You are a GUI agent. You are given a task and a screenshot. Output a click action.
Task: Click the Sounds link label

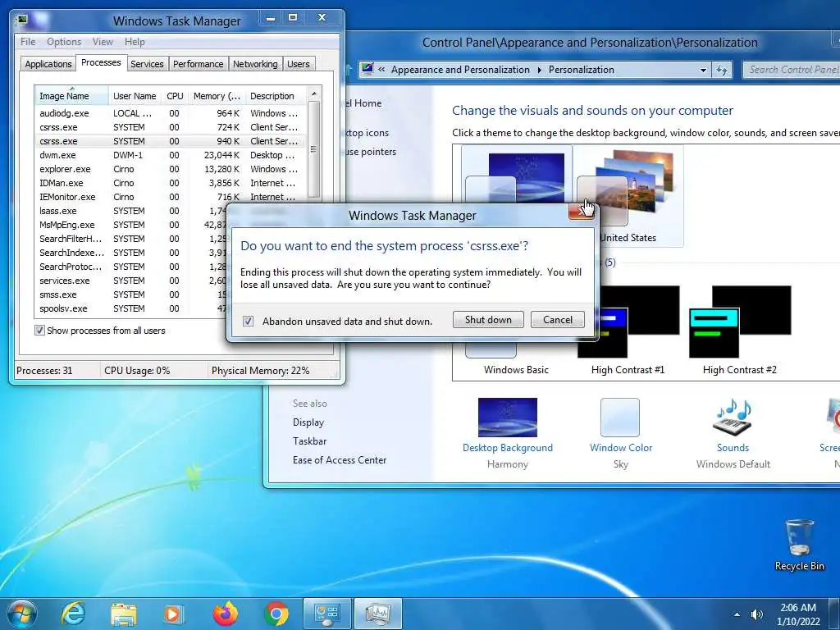tap(733, 447)
